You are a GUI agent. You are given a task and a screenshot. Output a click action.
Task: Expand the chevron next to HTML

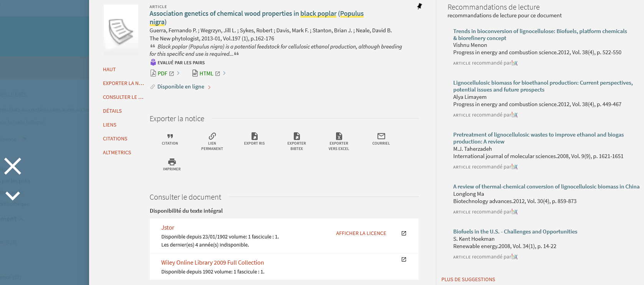[x=224, y=73]
